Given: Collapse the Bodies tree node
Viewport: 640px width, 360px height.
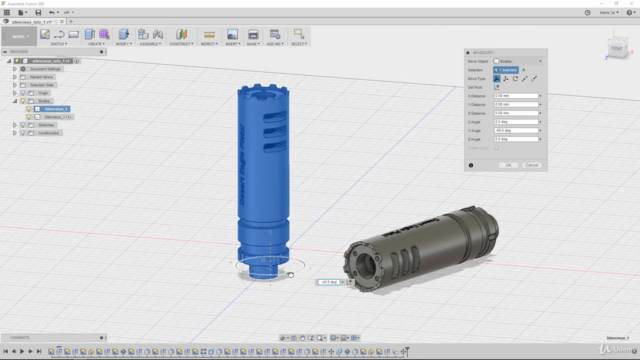Looking at the screenshot, I should [15, 101].
